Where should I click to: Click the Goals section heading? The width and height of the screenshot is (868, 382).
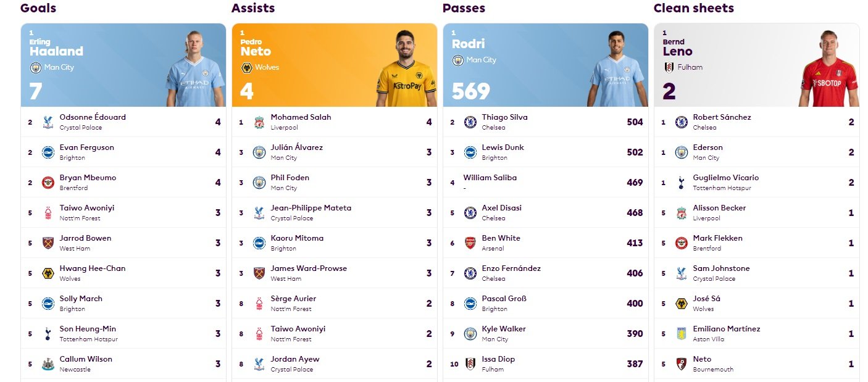38,8
